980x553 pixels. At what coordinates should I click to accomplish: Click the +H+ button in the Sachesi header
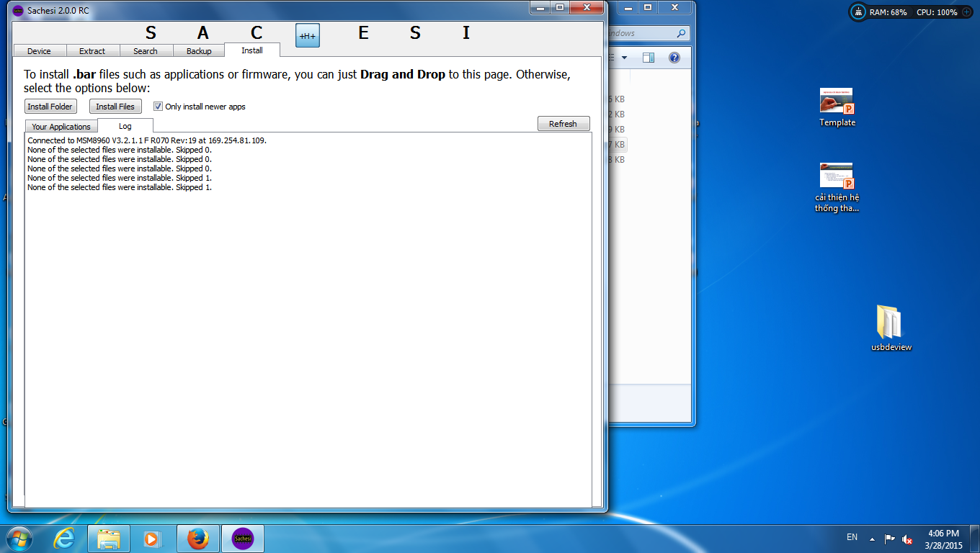click(x=308, y=35)
